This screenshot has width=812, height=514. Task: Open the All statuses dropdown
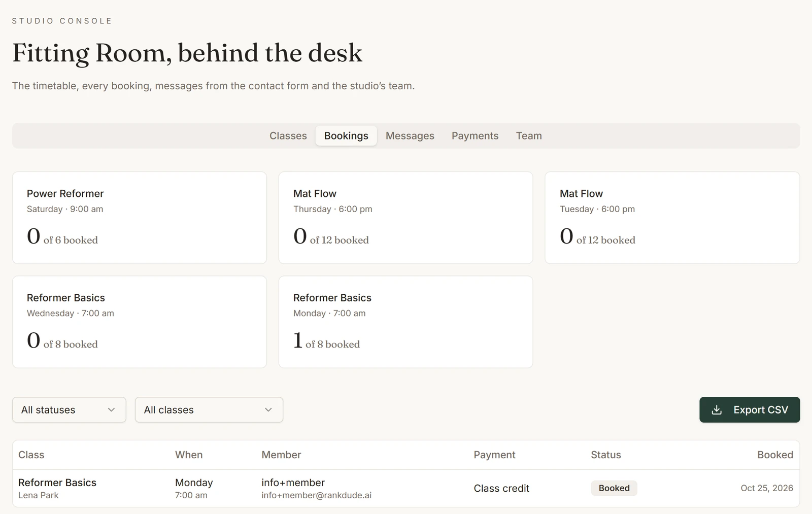pos(69,409)
